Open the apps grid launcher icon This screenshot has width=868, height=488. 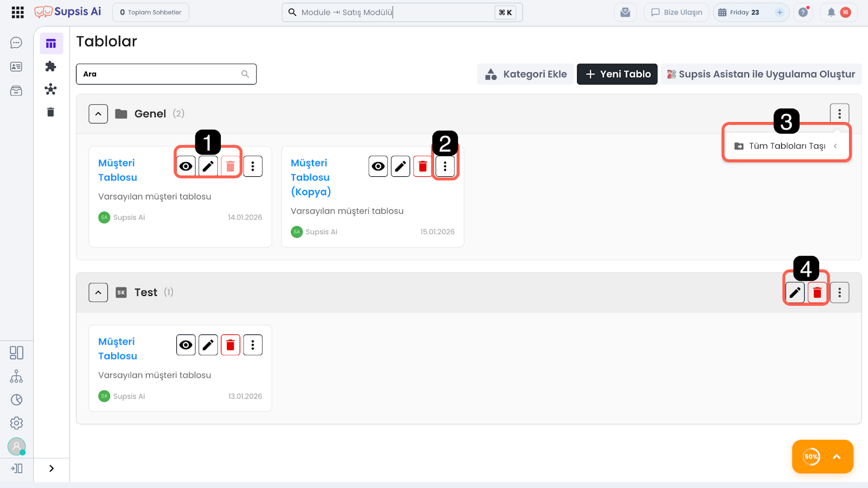point(17,12)
